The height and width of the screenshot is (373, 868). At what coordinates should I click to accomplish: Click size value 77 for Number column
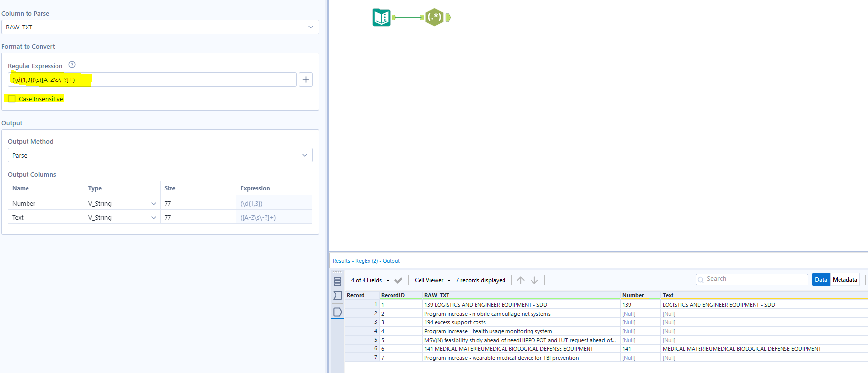pyautogui.click(x=198, y=203)
